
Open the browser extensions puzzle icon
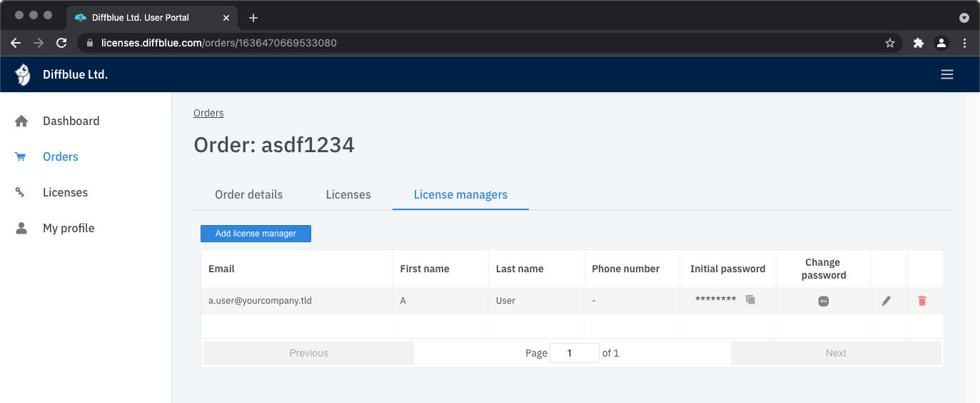click(x=919, y=43)
